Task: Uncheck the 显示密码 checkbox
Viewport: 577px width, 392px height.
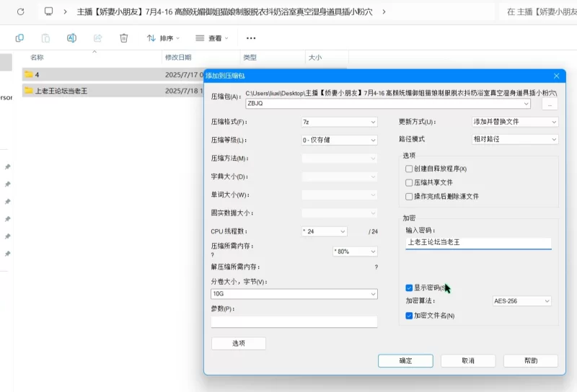Action: click(x=409, y=288)
